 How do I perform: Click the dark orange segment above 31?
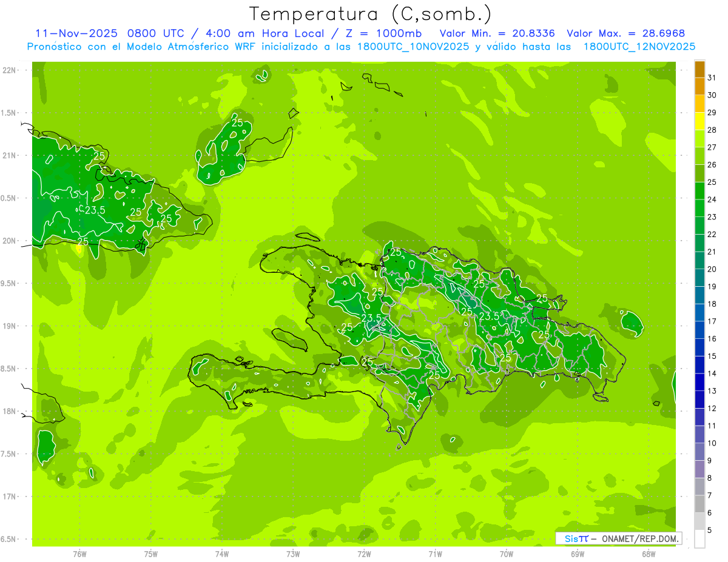coord(699,70)
